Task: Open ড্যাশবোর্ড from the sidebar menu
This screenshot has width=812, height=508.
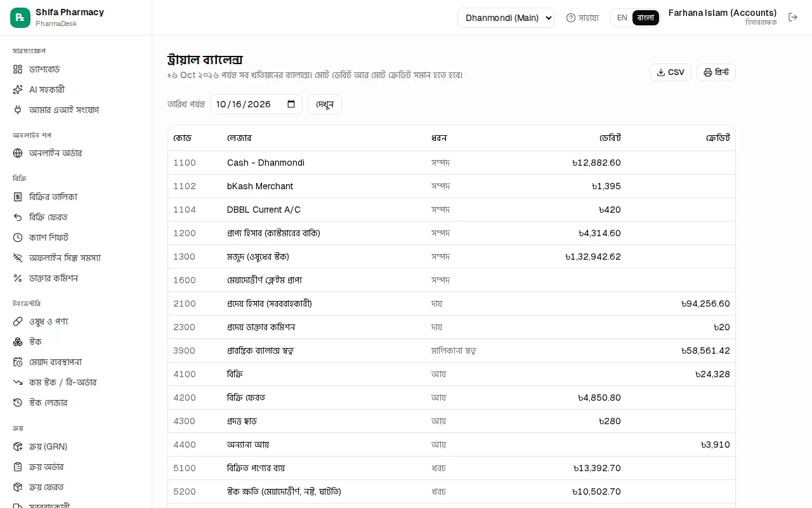Action: click(76, 69)
